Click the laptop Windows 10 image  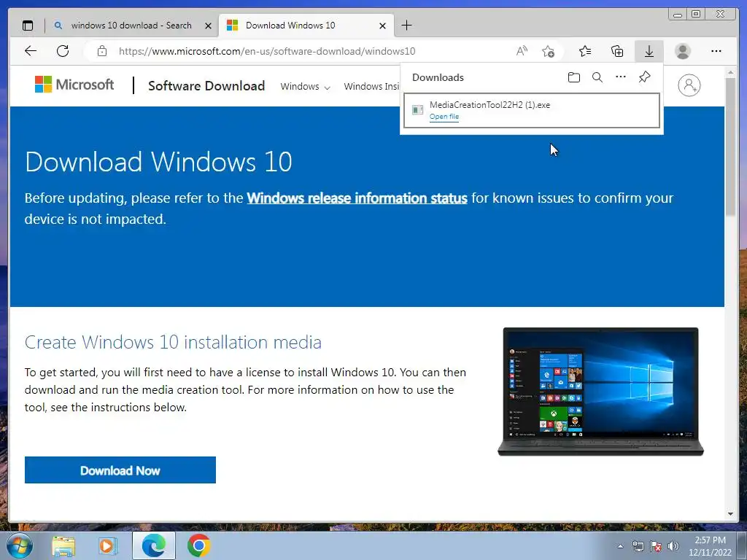point(601,392)
